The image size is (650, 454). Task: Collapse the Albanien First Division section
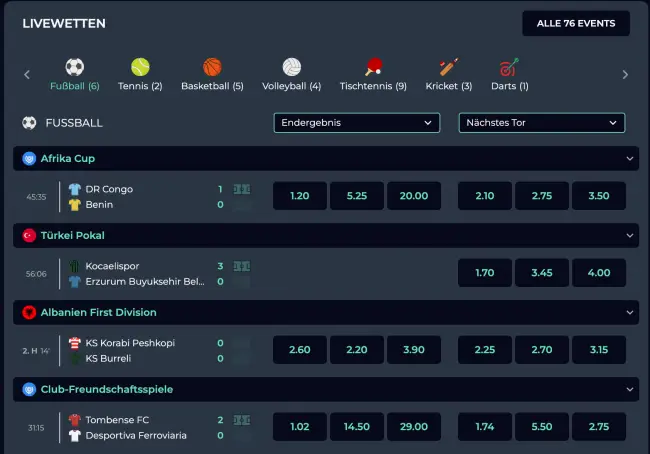630,313
